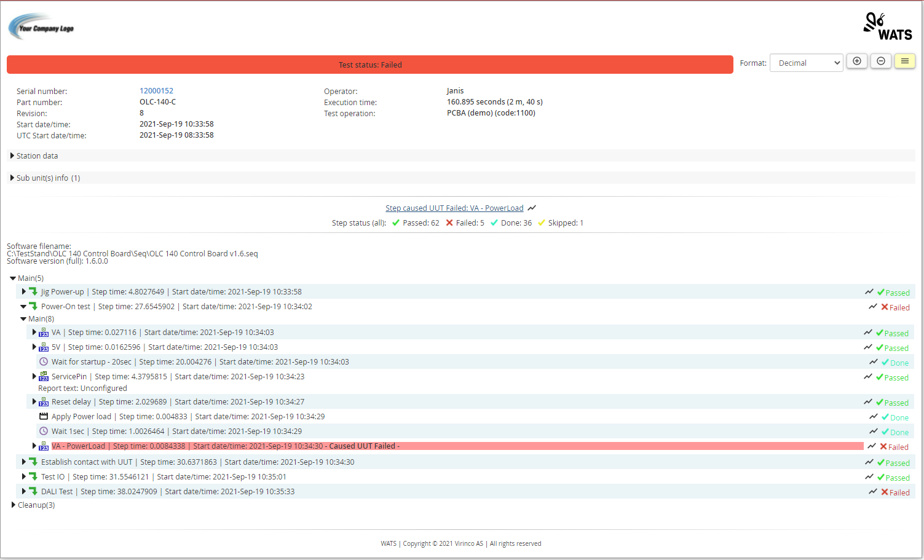Toggle the yellow hamburger menu button
The height and width of the screenshot is (560, 924).
point(904,61)
